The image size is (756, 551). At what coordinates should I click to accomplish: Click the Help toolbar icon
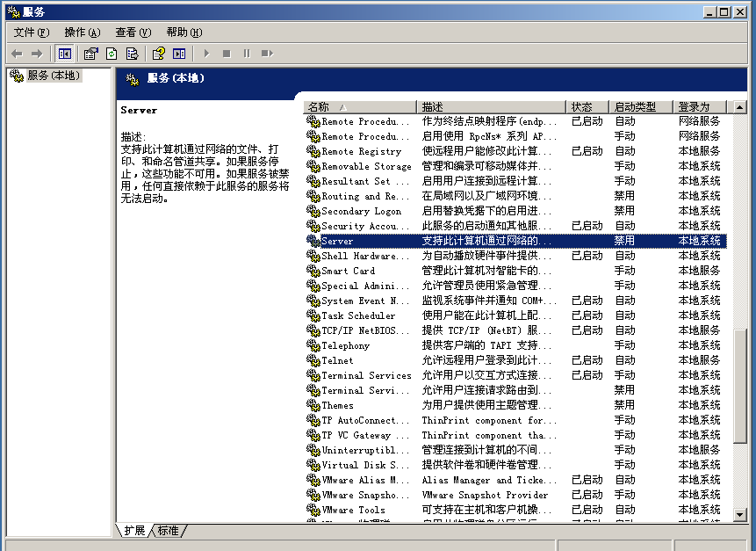pyautogui.click(x=159, y=54)
